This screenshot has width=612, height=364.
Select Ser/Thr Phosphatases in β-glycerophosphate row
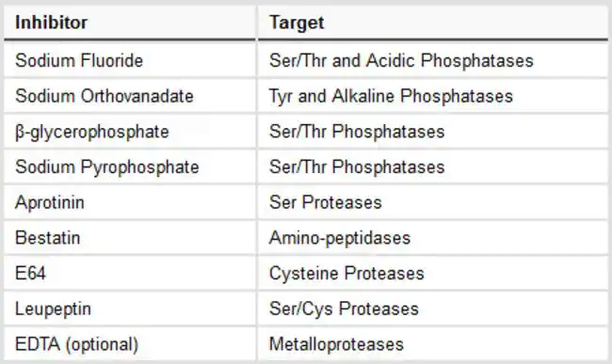click(433, 132)
